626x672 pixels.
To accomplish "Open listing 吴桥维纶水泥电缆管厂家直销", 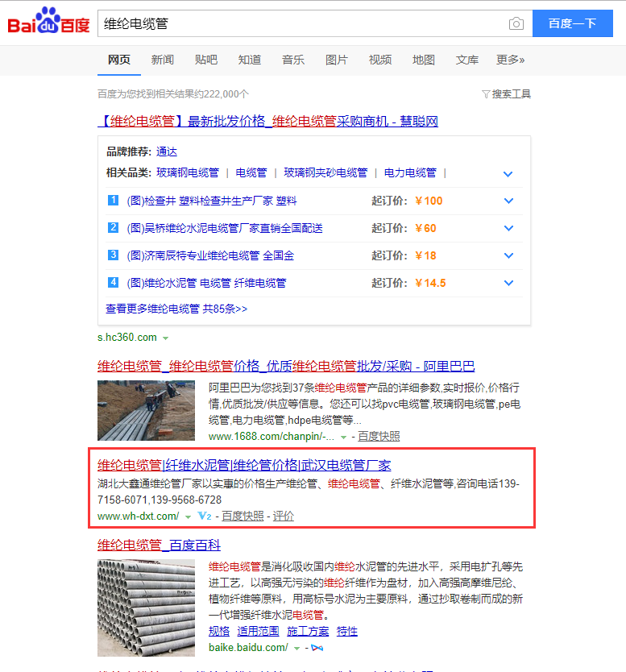I will (x=225, y=228).
